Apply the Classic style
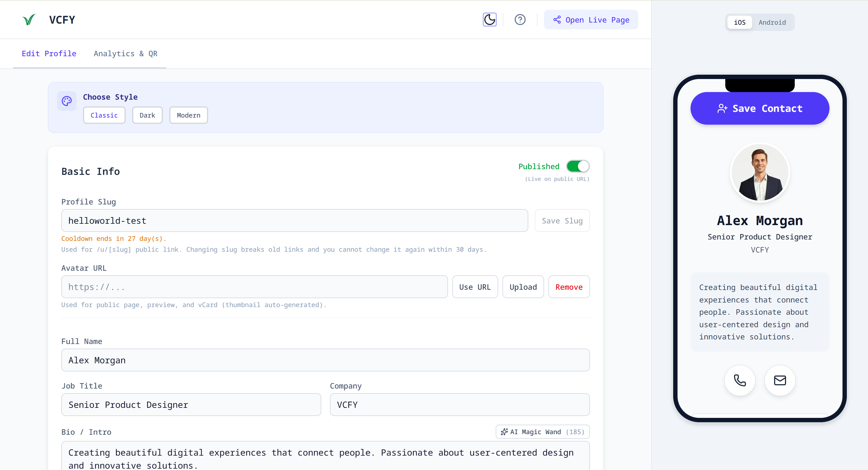868x470 pixels. click(104, 115)
